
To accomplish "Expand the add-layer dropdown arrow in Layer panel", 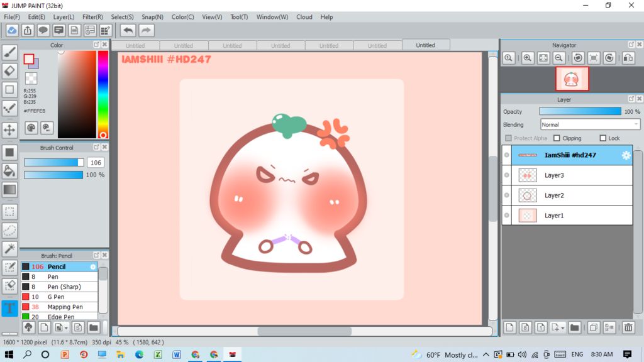I will (x=563, y=328).
